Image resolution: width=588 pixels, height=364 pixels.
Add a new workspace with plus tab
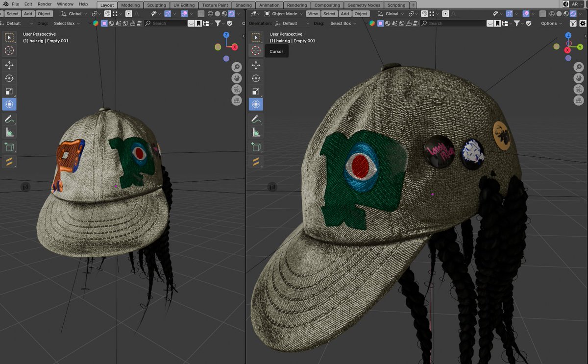tap(413, 5)
